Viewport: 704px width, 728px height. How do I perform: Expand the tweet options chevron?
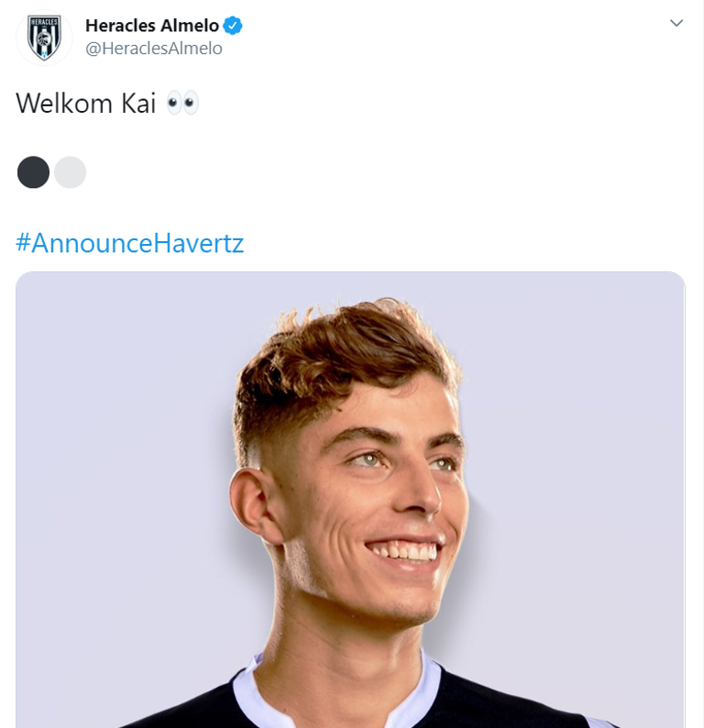point(676,23)
